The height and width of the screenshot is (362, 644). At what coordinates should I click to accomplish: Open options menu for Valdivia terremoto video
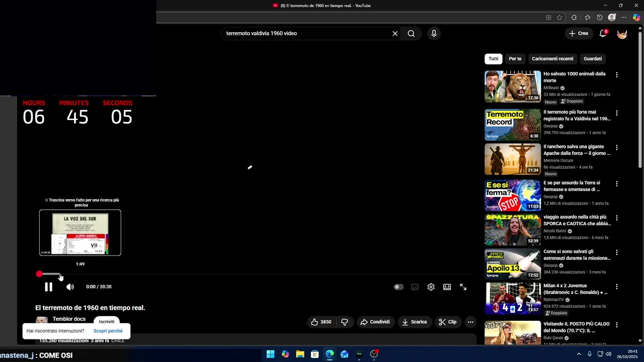pyautogui.click(x=616, y=113)
